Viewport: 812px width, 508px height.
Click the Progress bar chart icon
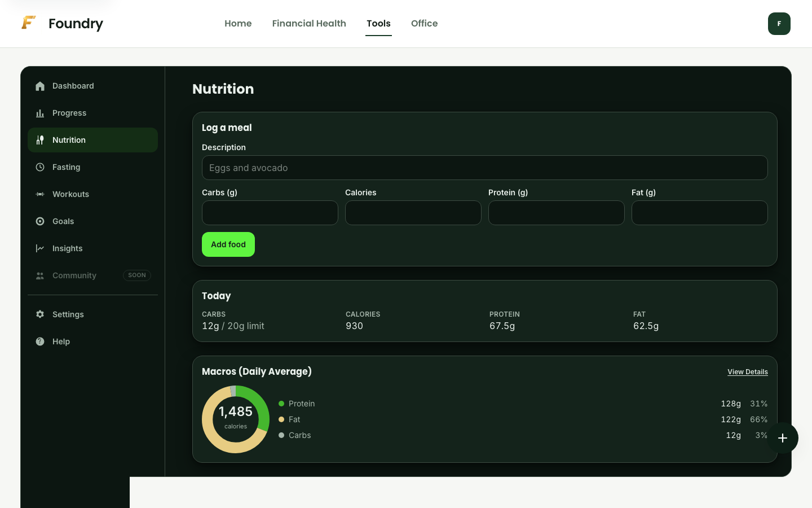(x=40, y=113)
